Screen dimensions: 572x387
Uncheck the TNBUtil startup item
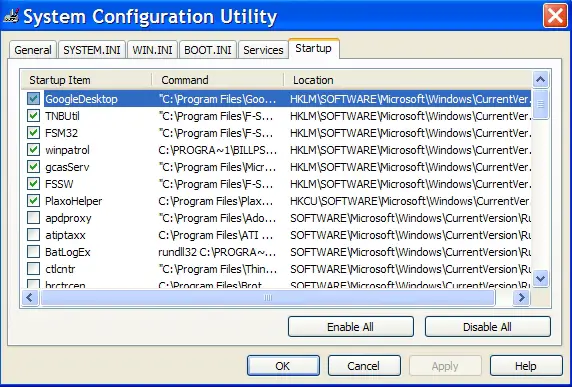click(34, 116)
